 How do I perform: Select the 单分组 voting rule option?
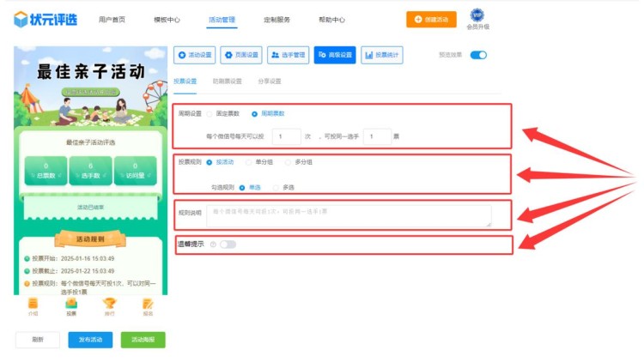point(249,161)
